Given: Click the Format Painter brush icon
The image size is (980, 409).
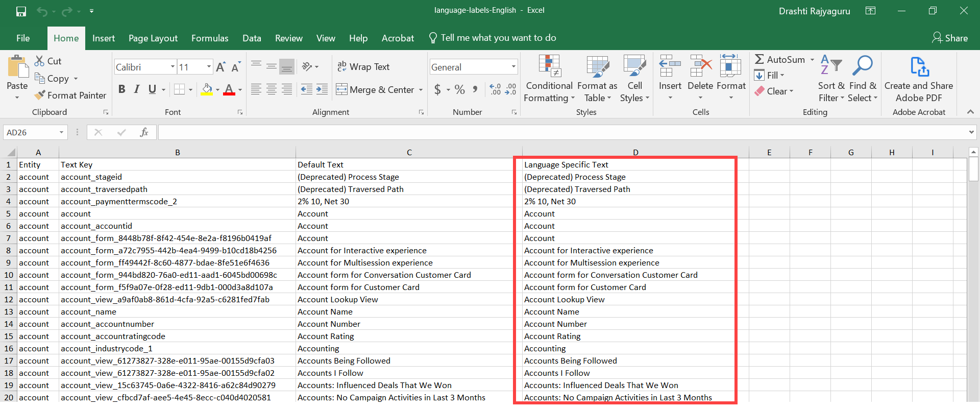Looking at the screenshot, I should click(40, 95).
